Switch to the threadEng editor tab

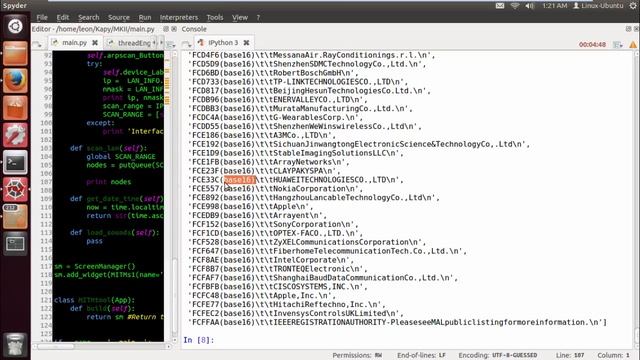130,43
